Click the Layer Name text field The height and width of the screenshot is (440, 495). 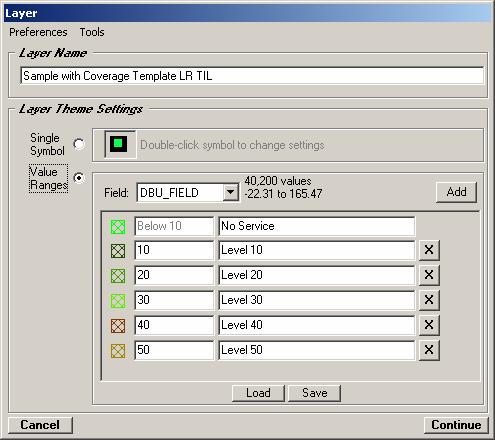click(x=252, y=76)
